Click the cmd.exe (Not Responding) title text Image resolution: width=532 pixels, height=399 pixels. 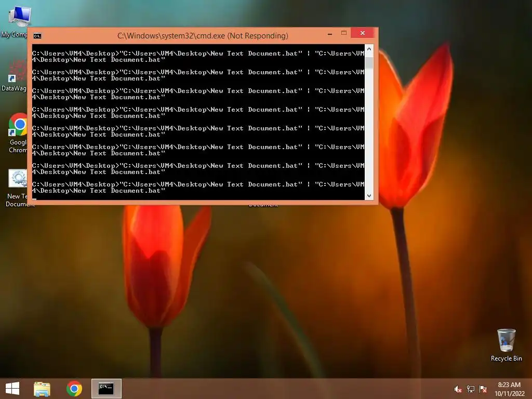[x=203, y=36]
